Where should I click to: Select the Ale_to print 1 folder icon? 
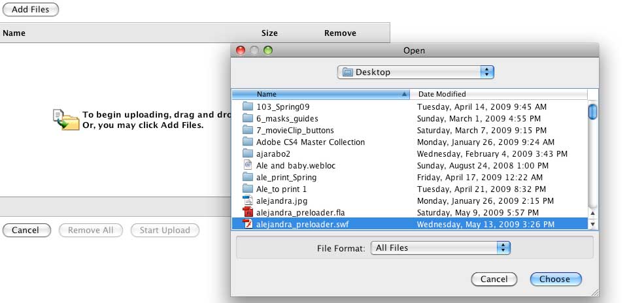click(x=248, y=189)
